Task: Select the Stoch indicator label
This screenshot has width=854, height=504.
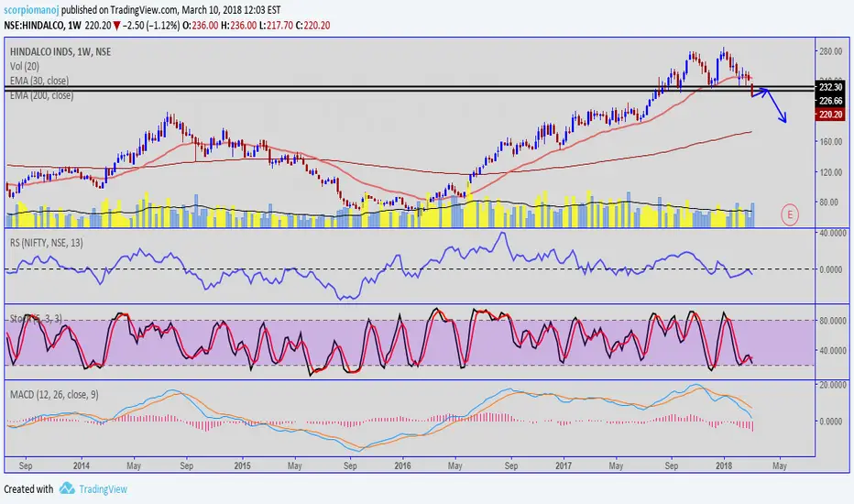Action: pyautogui.click(x=36, y=319)
